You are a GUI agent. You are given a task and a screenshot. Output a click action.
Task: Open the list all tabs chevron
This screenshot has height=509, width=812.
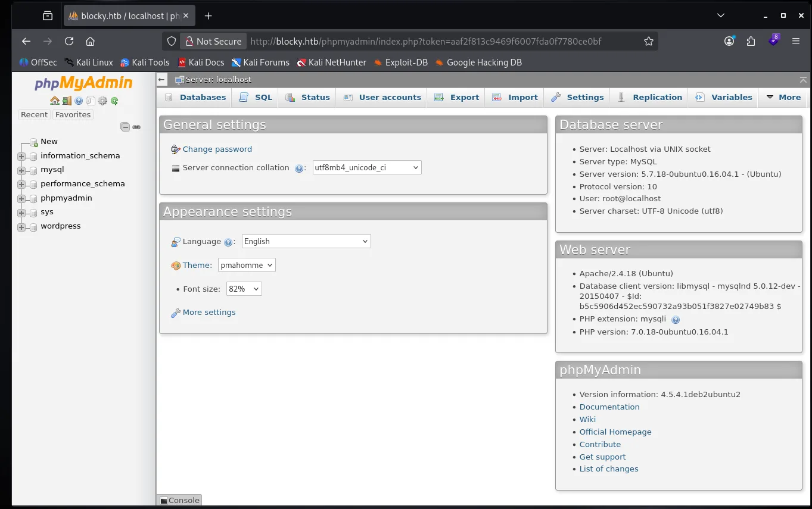pos(721,15)
